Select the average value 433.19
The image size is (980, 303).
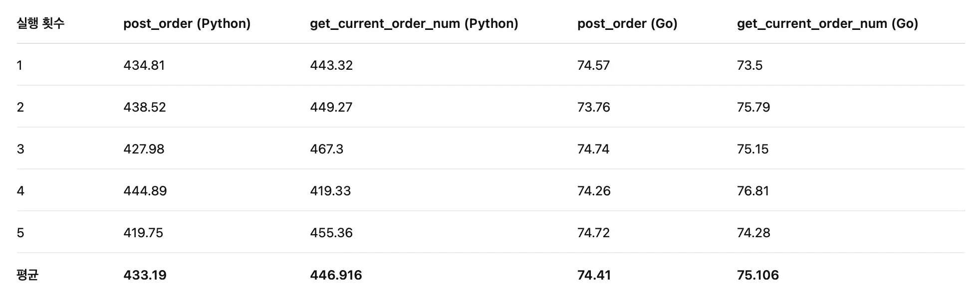tap(145, 275)
